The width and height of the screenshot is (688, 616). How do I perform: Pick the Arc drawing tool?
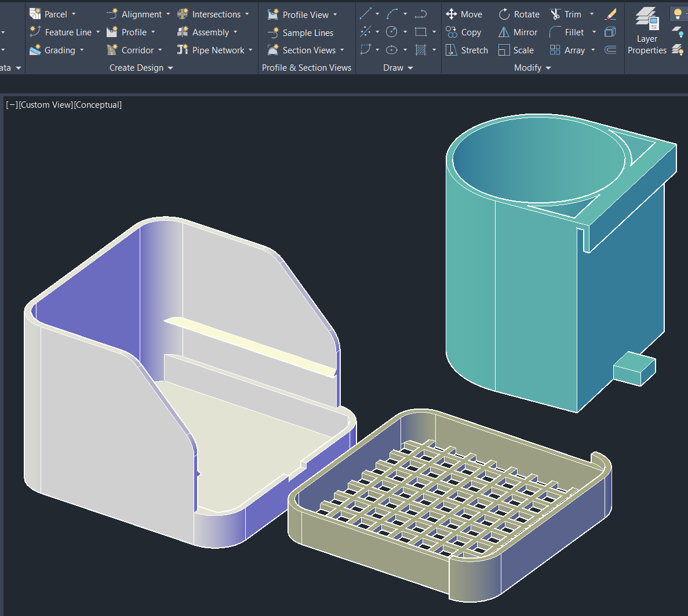392,14
